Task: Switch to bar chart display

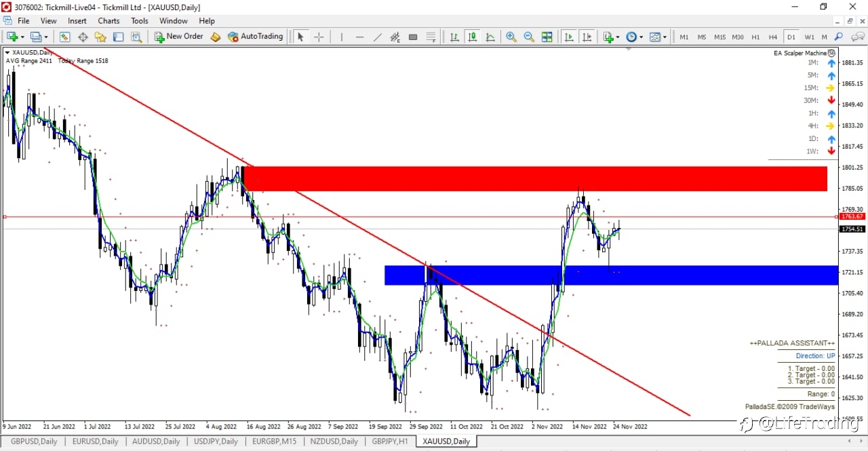Action: (x=454, y=37)
